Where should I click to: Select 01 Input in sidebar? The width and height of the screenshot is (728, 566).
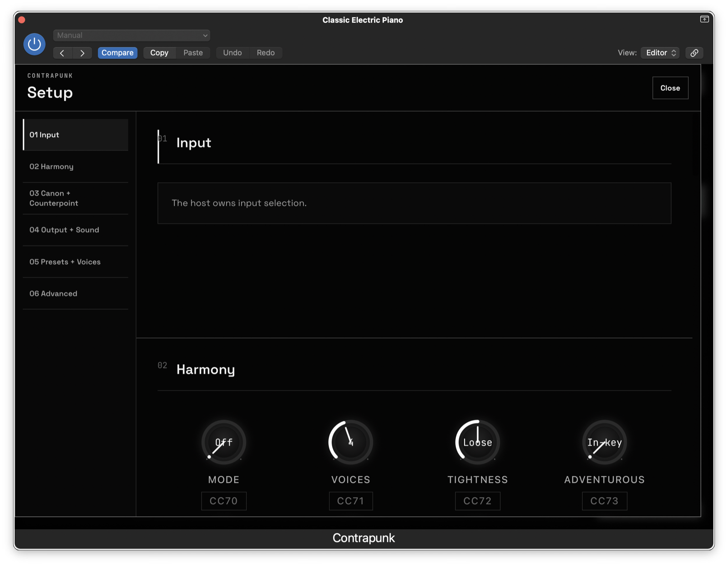pyautogui.click(x=76, y=135)
